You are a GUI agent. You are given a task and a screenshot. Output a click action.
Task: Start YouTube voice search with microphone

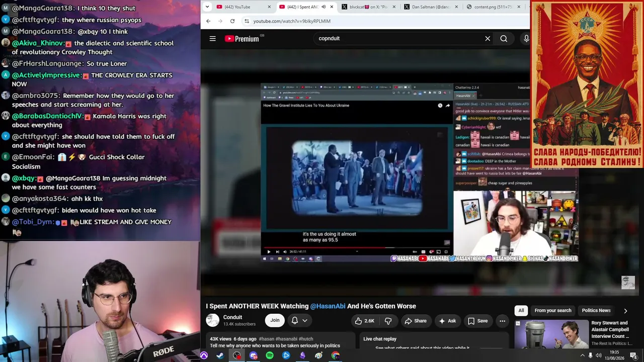(x=526, y=39)
